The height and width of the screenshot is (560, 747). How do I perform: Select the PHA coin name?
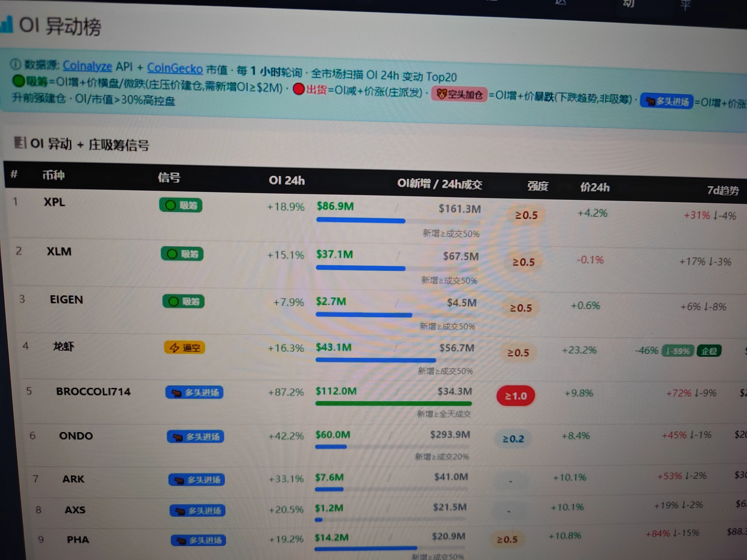tap(78, 539)
